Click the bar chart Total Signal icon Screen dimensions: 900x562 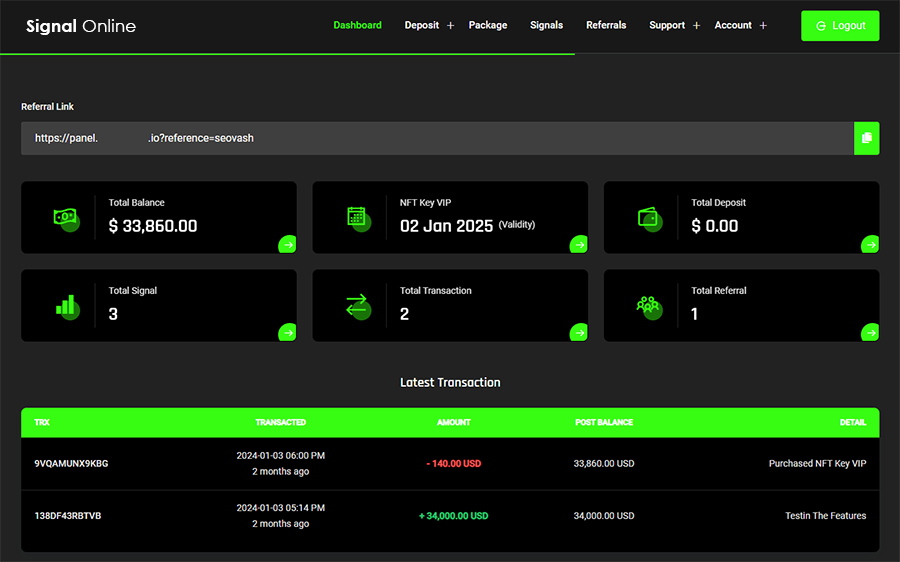(65, 305)
